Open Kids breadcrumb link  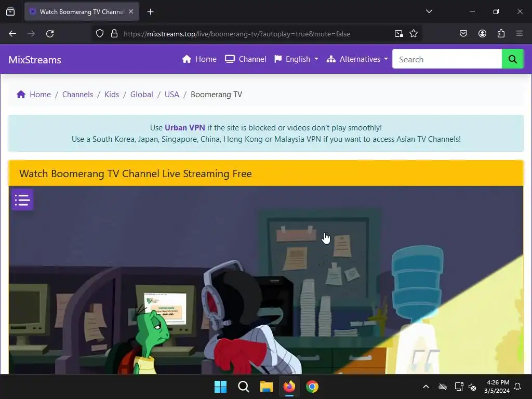coord(112,95)
